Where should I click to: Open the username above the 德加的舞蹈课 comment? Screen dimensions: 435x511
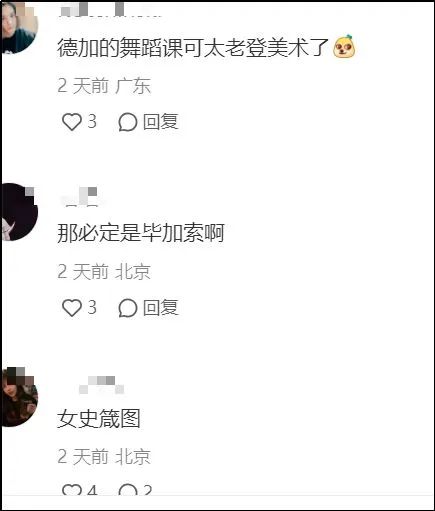pos(110,10)
